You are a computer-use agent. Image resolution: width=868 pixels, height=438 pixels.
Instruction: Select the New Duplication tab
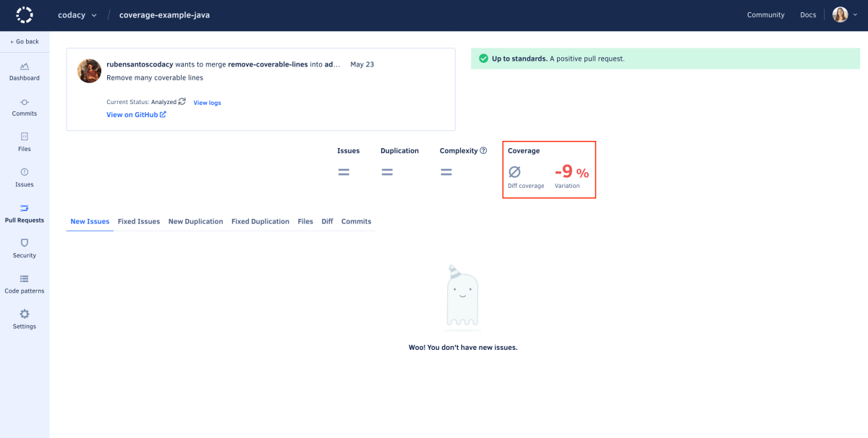point(195,221)
